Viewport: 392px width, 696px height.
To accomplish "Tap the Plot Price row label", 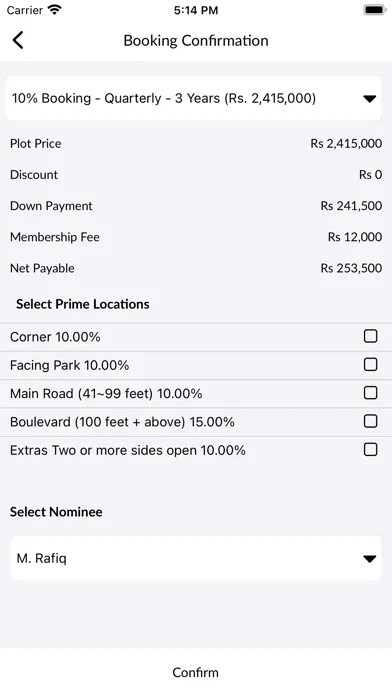I will (x=36, y=143).
